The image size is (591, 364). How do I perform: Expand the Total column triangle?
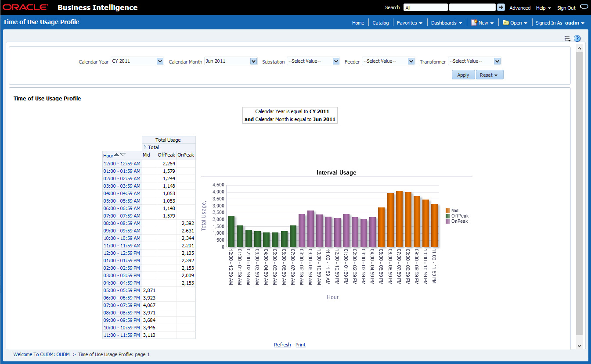click(145, 147)
